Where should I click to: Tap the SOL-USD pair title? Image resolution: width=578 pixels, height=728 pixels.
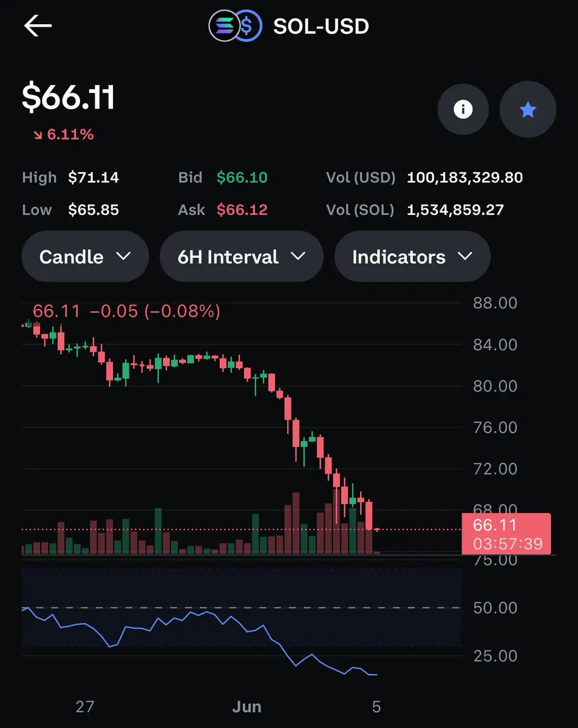tap(321, 27)
